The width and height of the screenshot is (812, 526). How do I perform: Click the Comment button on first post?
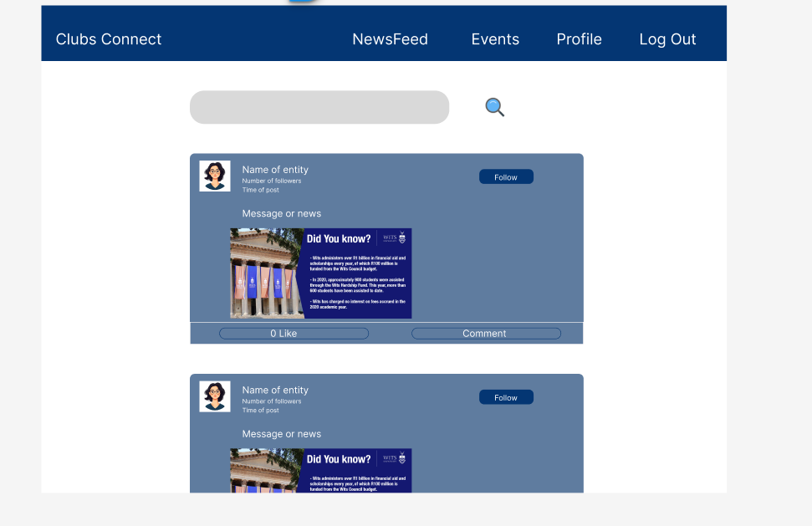point(486,334)
